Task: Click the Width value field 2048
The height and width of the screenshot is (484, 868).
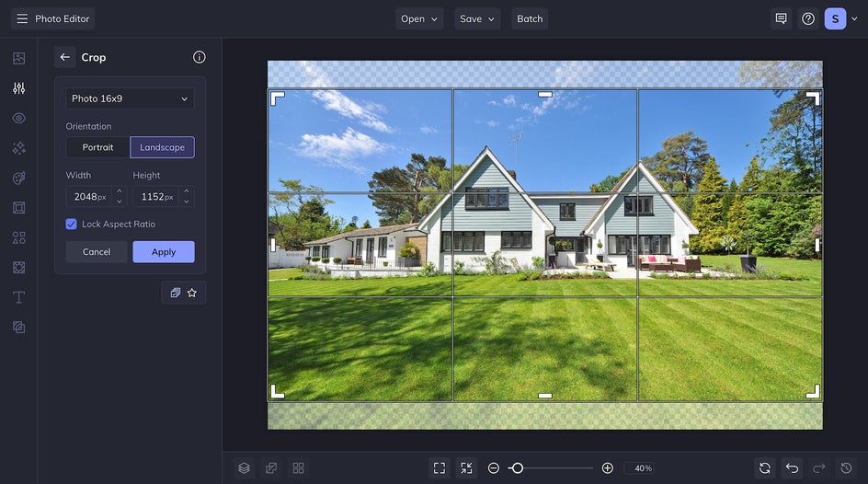Action: (90, 197)
